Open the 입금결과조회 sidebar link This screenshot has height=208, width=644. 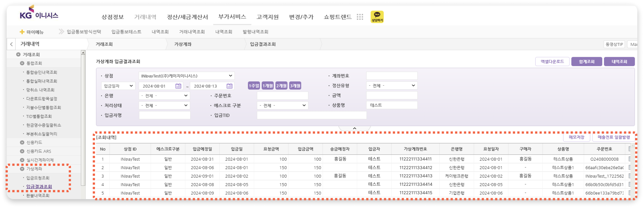click(39, 186)
